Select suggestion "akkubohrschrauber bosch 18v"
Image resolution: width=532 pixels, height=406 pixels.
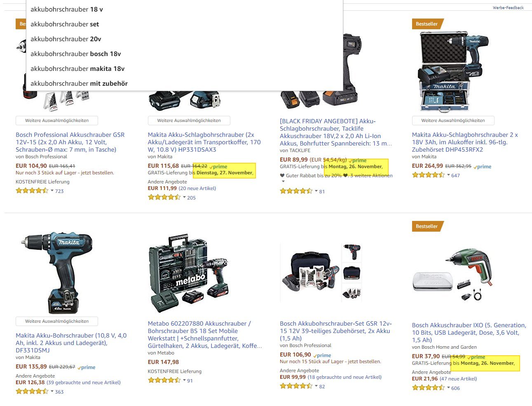click(x=185, y=54)
